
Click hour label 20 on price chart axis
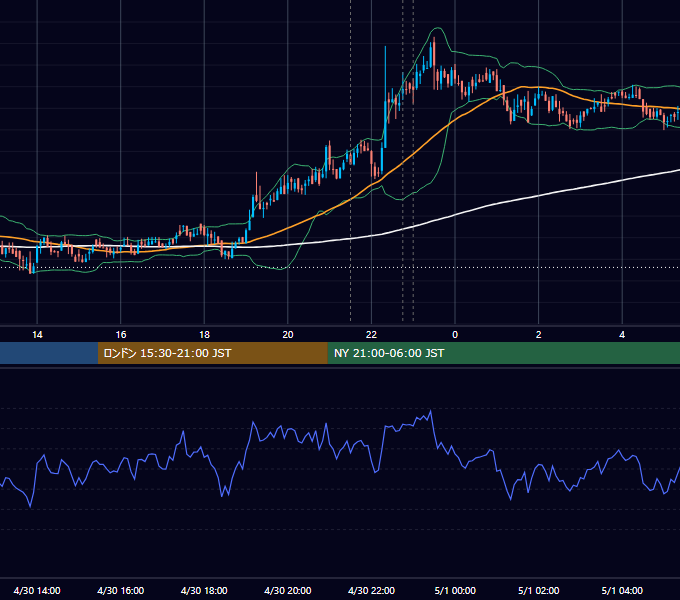click(x=288, y=334)
